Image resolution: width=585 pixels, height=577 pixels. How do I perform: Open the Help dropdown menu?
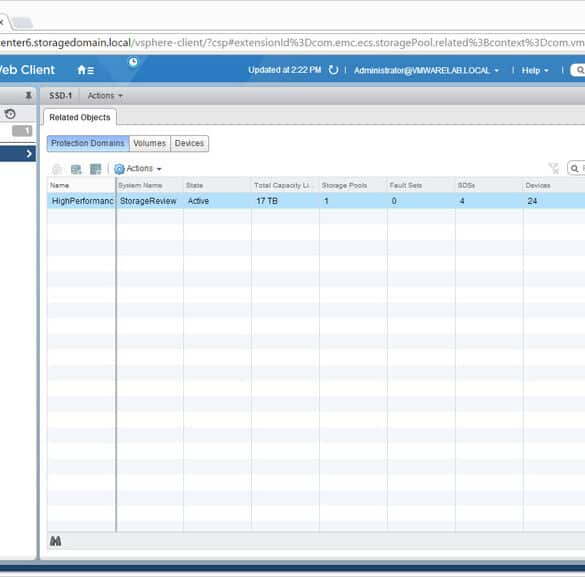tap(535, 70)
